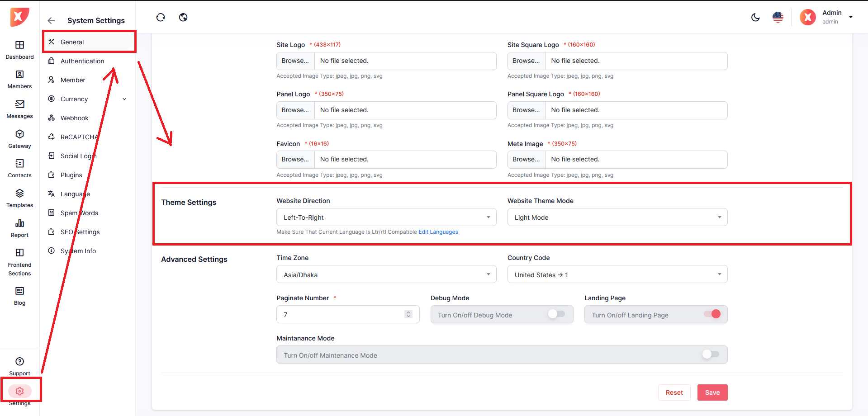This screenshot has width=868, height=416.
Task: Open the Website Direction dropdown
Action: point(386,217)
